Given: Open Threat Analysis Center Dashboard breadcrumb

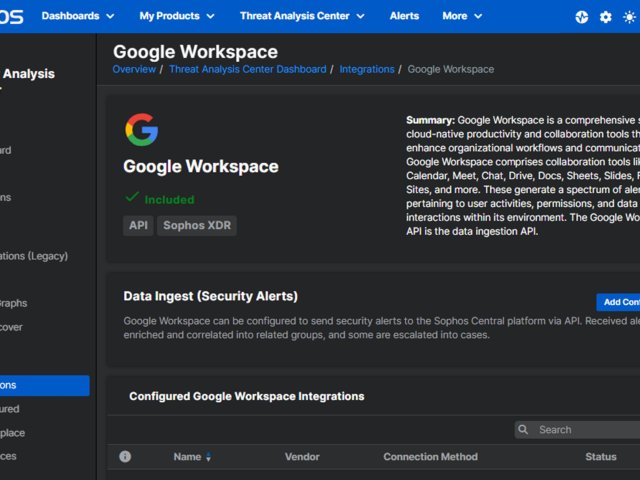Looking at the screenshot, I should point(248,69).
